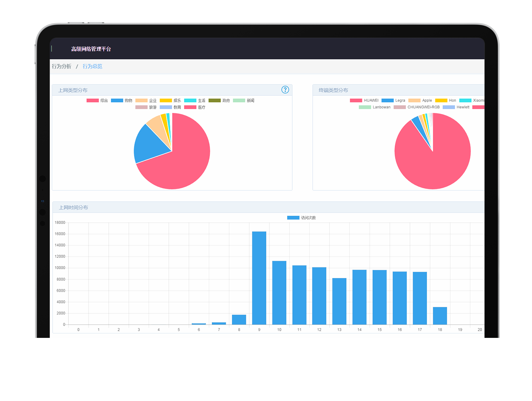This screenshot has width=532, height=401.
Task: Hide the Apple terminal legend entry
Action: pos(420,101)
